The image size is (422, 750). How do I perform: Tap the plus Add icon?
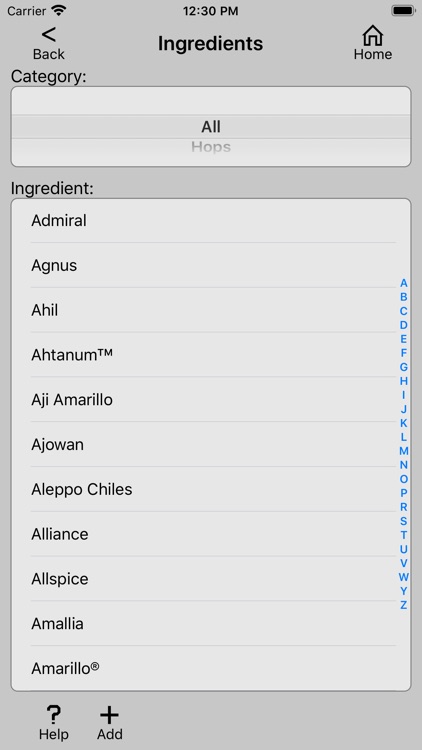click(110, 716)
